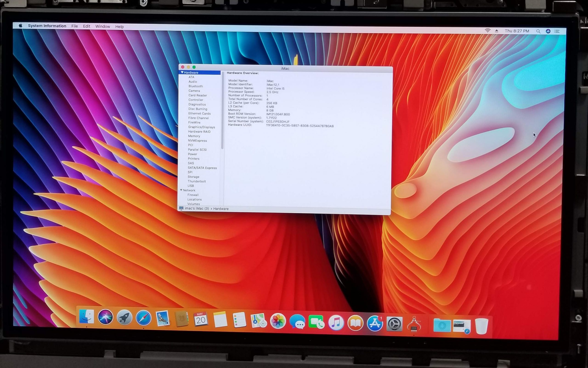Open iTunes music icon in Dock
The height and width of the screenshot is (368, 588).
(x=336, y=323)
